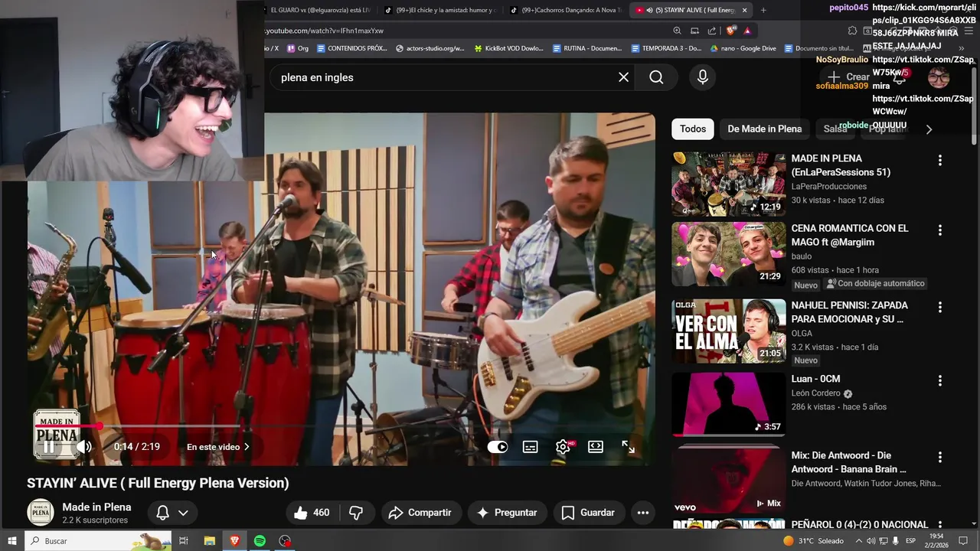Image resolution: width=980 pixels, height=551 pixels.
Task: Open the YouTube account avatar menu
Action: 939,77
